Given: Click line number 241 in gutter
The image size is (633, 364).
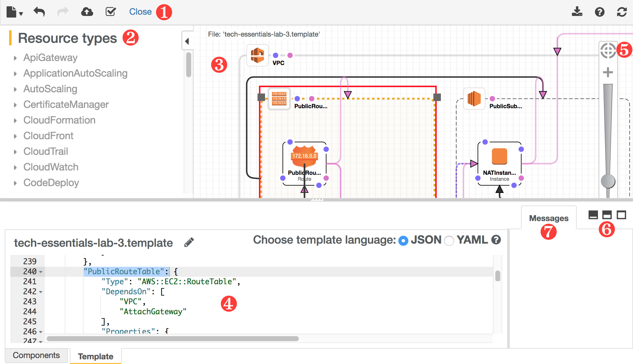Looking at the screenshot, I should point(30,281).
